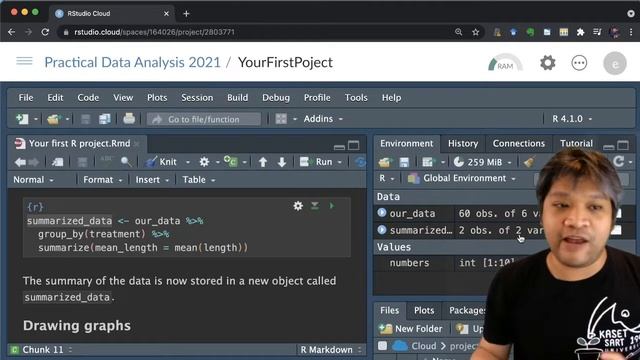This screenshot has height=360, width=640.
Task: Click the print document icon
Action: pos(129,119)
